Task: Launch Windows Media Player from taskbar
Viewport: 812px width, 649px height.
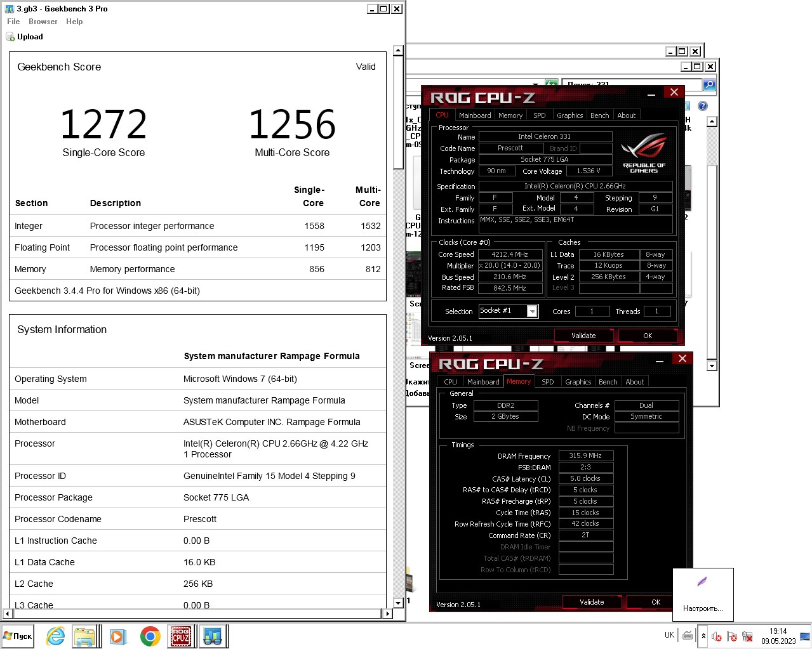Action: coord(118,636)
